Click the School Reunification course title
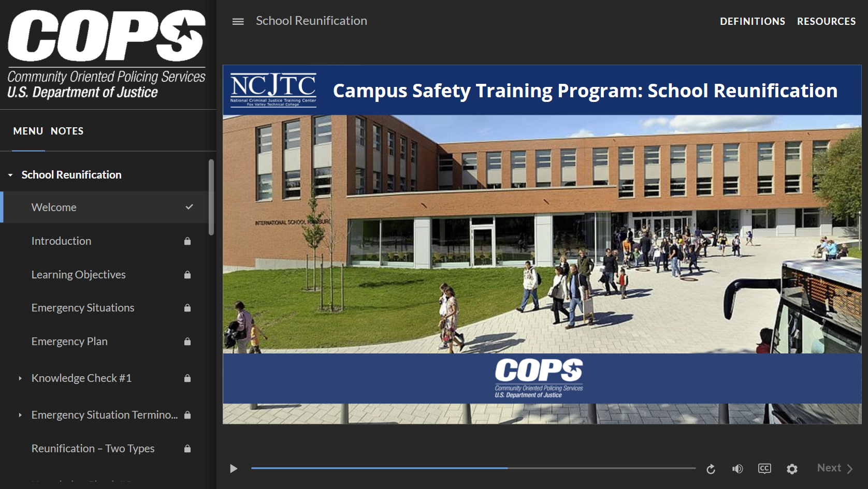The height and width of the screenshot is (489, 868). 311,21
